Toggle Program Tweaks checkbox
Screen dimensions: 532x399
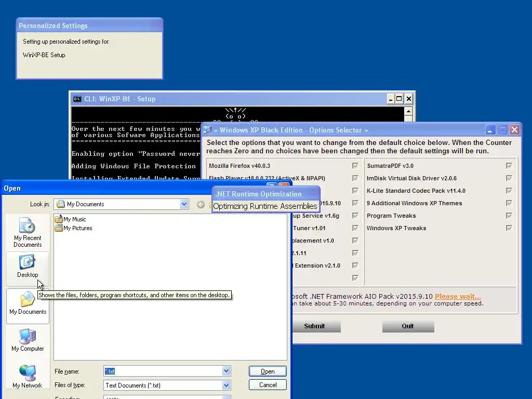tap(509, 216)
